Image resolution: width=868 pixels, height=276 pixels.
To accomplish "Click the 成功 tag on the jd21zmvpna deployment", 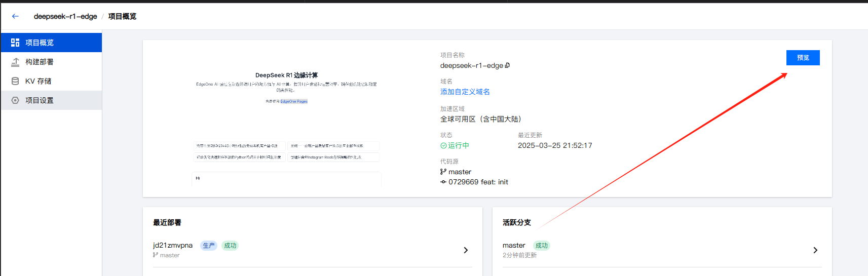I will tap(230, 246).
